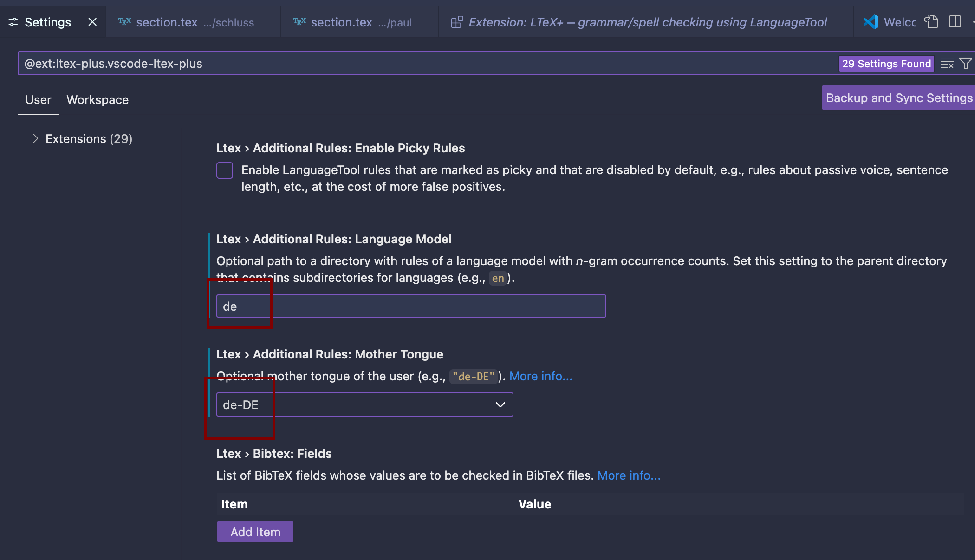Clear the settings search input

947,64
